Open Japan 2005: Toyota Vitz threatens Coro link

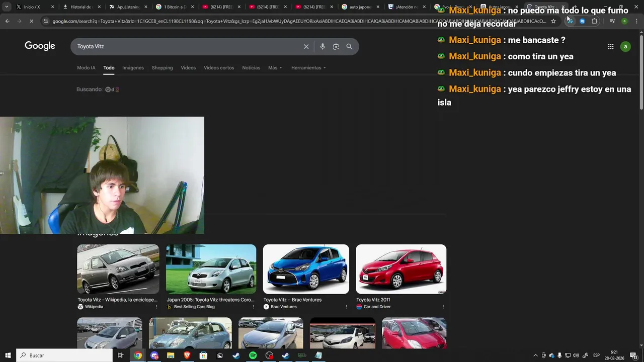pyautogui.click(x=210, y=300)
